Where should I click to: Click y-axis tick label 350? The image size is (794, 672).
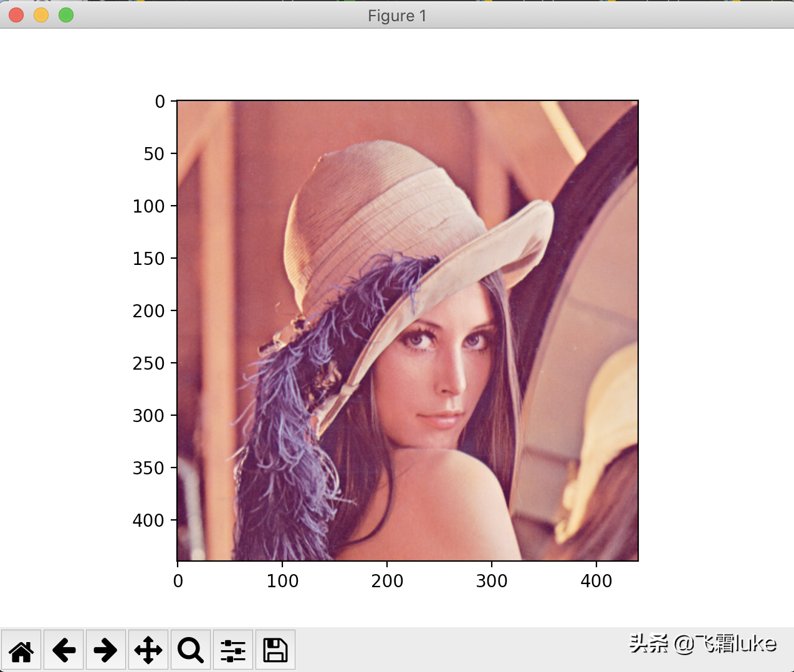click(x=148, y=468)
